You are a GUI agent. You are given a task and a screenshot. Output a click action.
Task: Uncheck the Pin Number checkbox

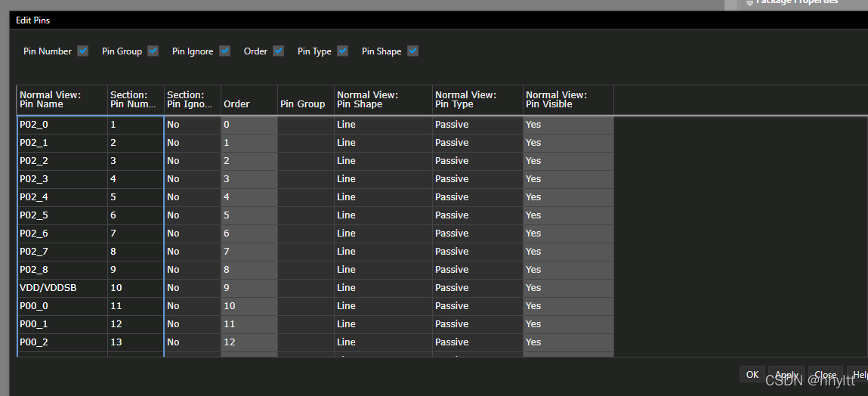pyautogui.click(x=83, y=51)
